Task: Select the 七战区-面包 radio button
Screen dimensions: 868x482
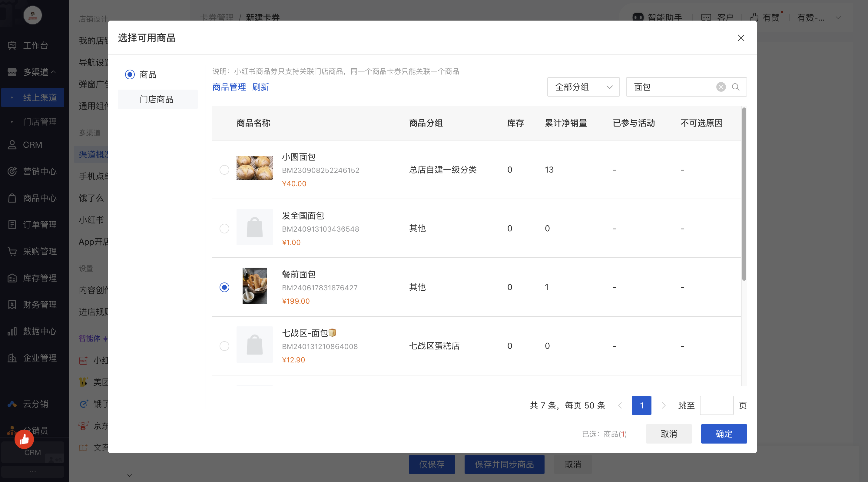Action: coord(224,346)
